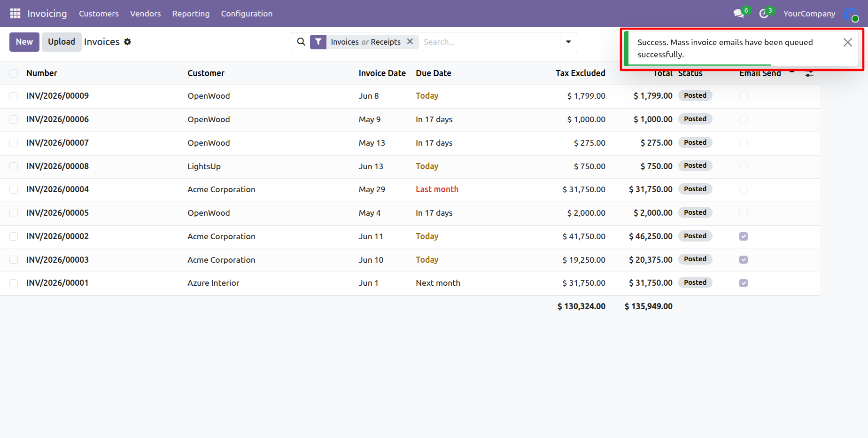Screen dimensions: 868x438
Task: Toggle Email Send checkbox for INV/2026/00002
Action: coord(744,236)
